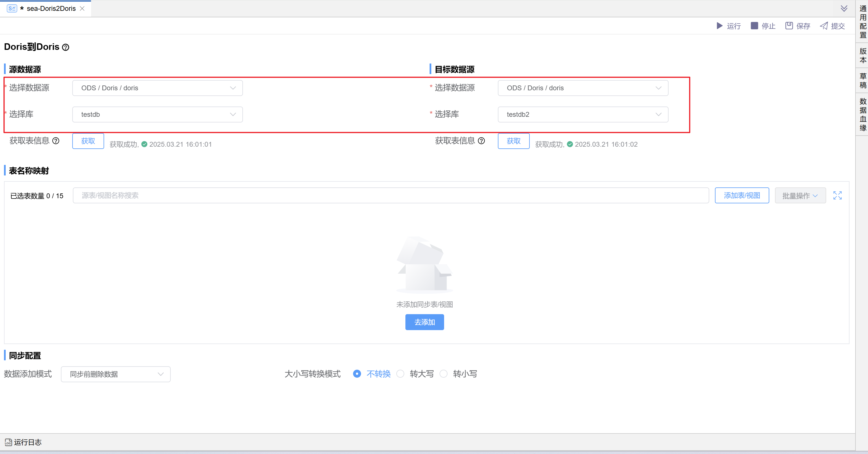The height and width of the screenshot is (454, 868).
Task: Click the Submit (提交) paper plane icon
Action: click(x=824, y=26)
